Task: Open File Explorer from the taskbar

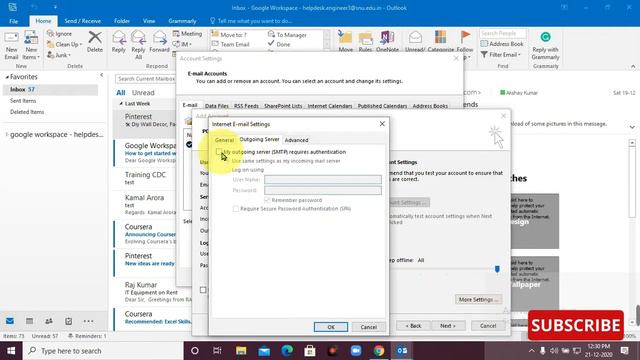Action: coord(241,351)
